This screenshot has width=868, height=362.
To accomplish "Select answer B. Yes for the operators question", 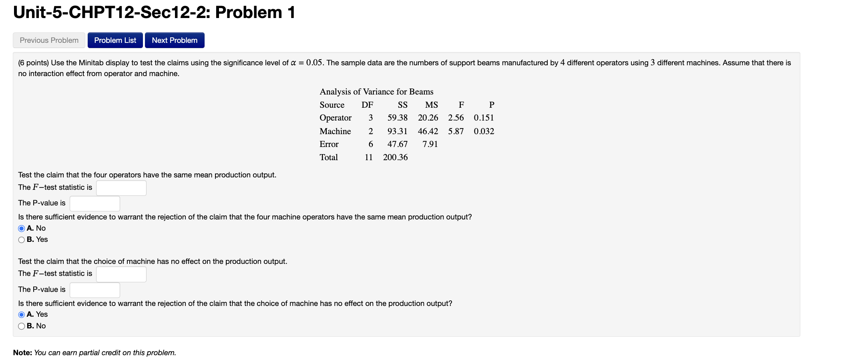I will click(21, 239).
